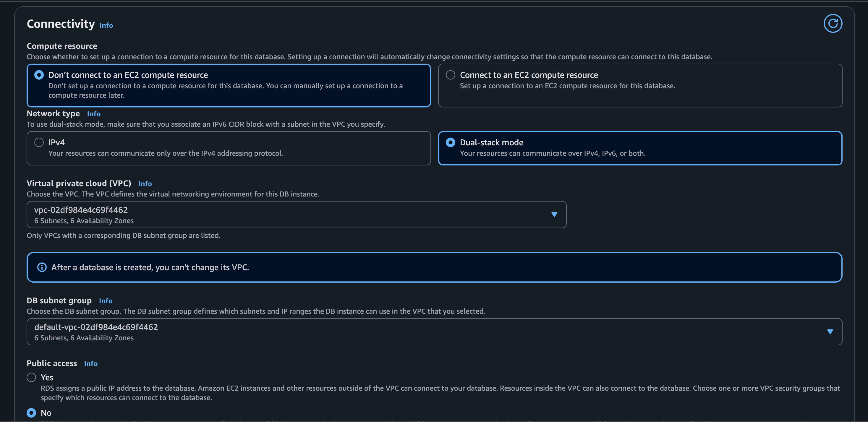Select "Connect to an EC2 compute resource" option
The height and width of the screenshot is (422, 868).
(451, 75)
